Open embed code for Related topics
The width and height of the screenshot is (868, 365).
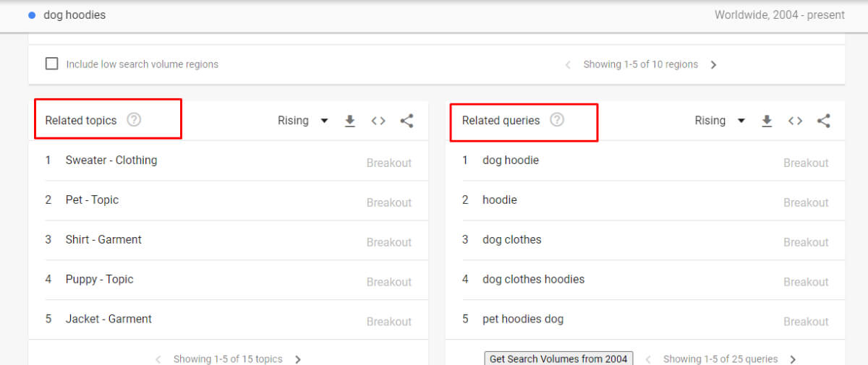click(x=378, y=121)
